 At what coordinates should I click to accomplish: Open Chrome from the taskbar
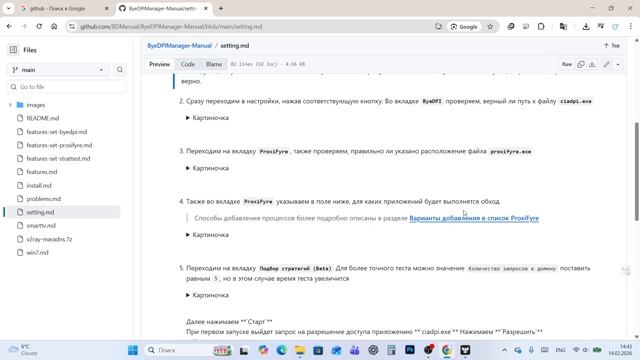coord(447,350)
